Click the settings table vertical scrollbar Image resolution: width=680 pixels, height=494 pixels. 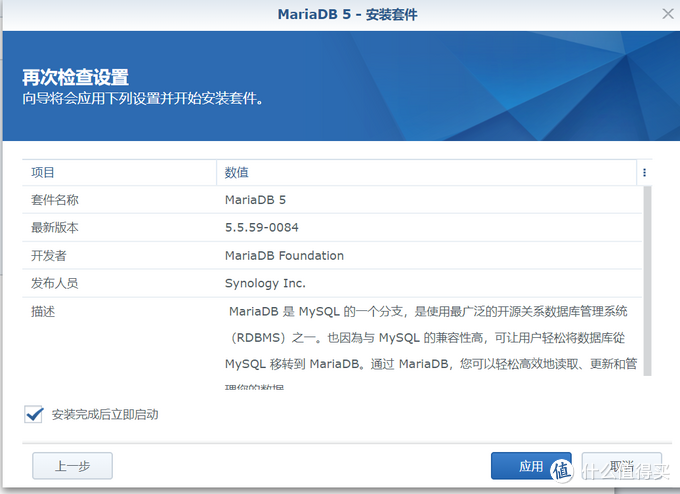[x=647, y=281]
